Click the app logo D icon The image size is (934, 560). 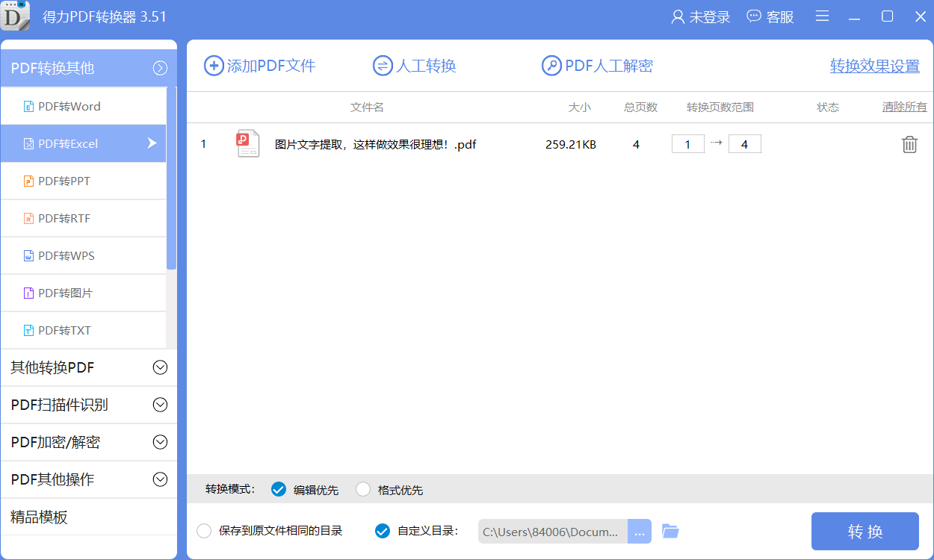pyautogui.click(x=16, y=16)
